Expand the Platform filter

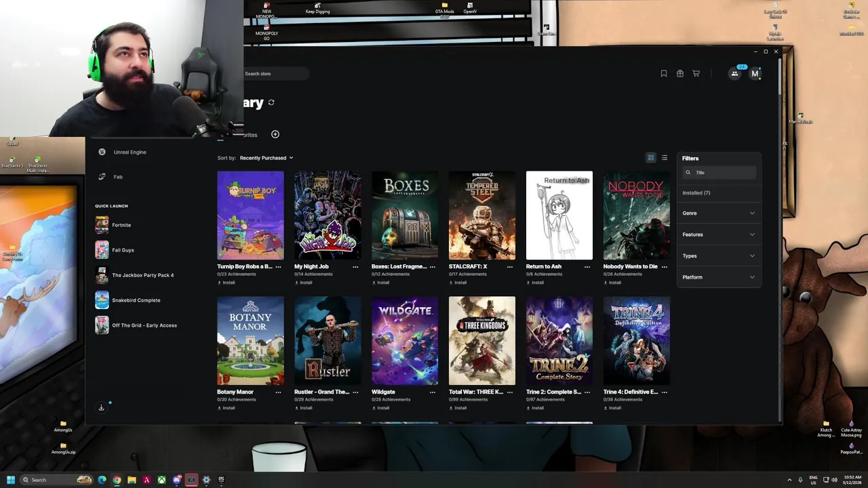(x=719, y=277)
